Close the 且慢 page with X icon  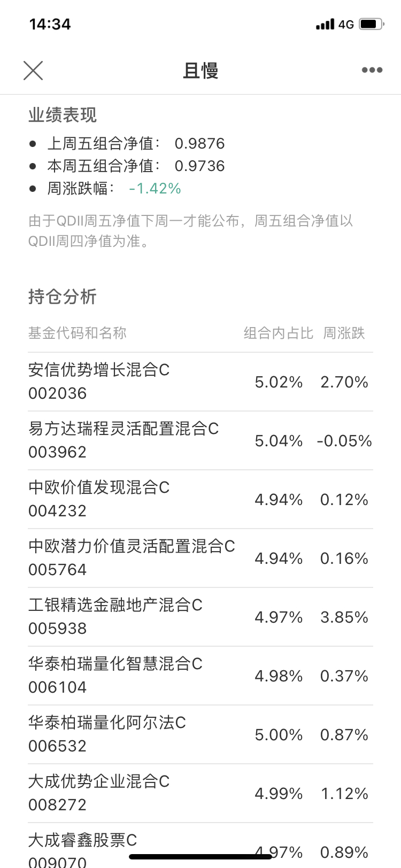(x=33, y=71)
